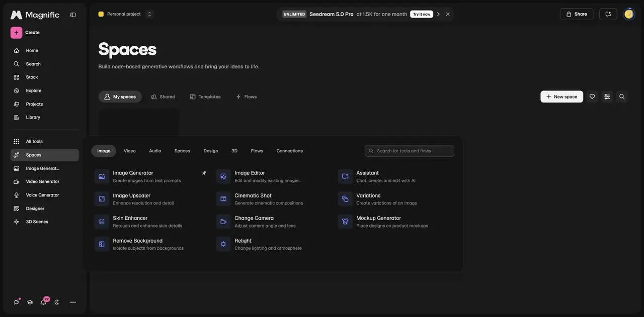Dismiss the Seedream promo banner
Viewport: 644px width, 317px height.
(x=448, y=14)
